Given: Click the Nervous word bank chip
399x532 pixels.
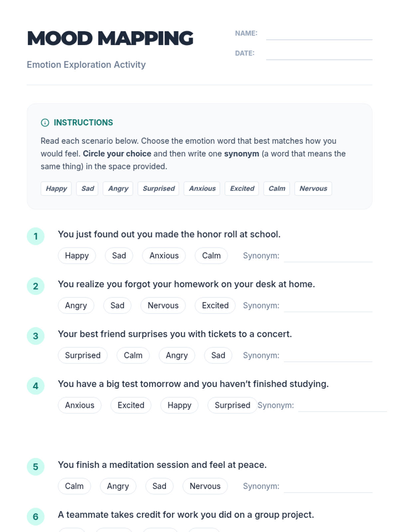Looking at the screenshot, I should 313,189.
